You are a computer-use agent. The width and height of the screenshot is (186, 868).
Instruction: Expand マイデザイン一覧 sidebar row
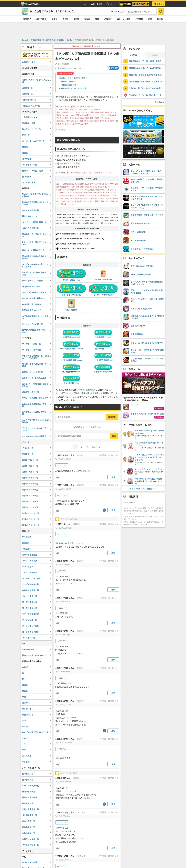click(x=37, y=165)
